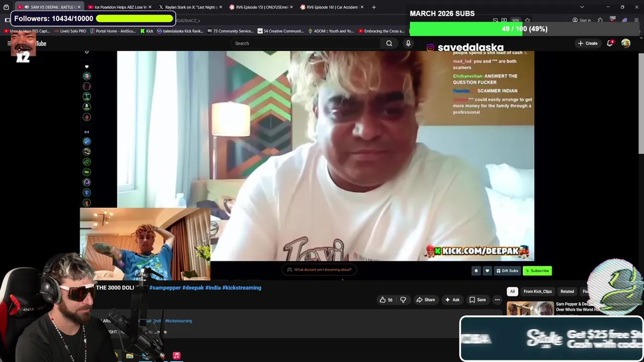Image resolution: width=644 pixels, height=362 pixels.
Task: Click the Create button
Action: [x=588, y=43]
